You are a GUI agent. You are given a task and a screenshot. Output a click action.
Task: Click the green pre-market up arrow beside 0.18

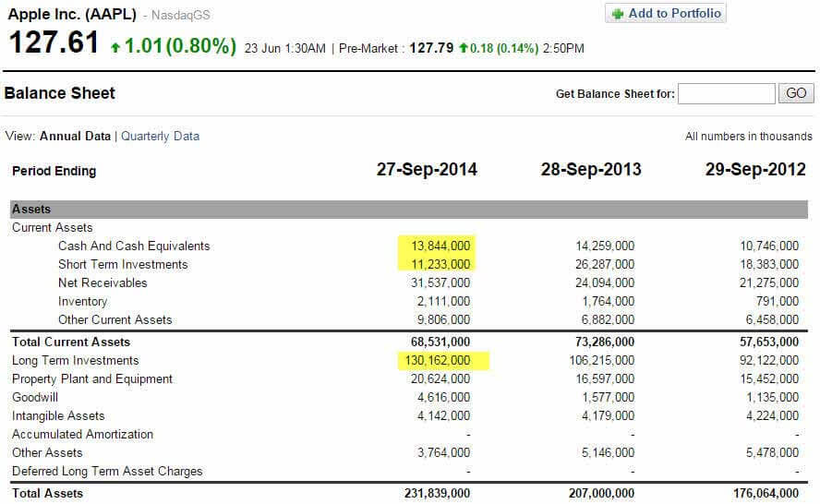point(464,48)
